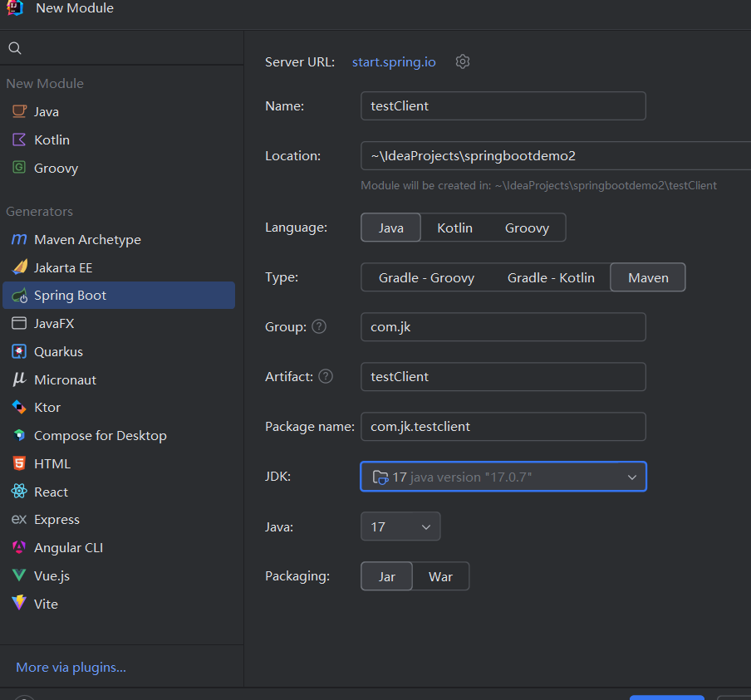Select Java module type in sidebar

click(x=119, y=111)
